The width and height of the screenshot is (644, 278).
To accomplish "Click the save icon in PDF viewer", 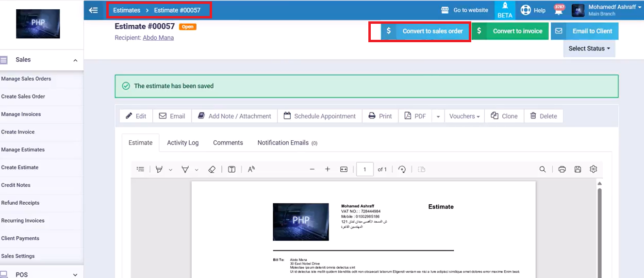I will (x=578, y=169).
